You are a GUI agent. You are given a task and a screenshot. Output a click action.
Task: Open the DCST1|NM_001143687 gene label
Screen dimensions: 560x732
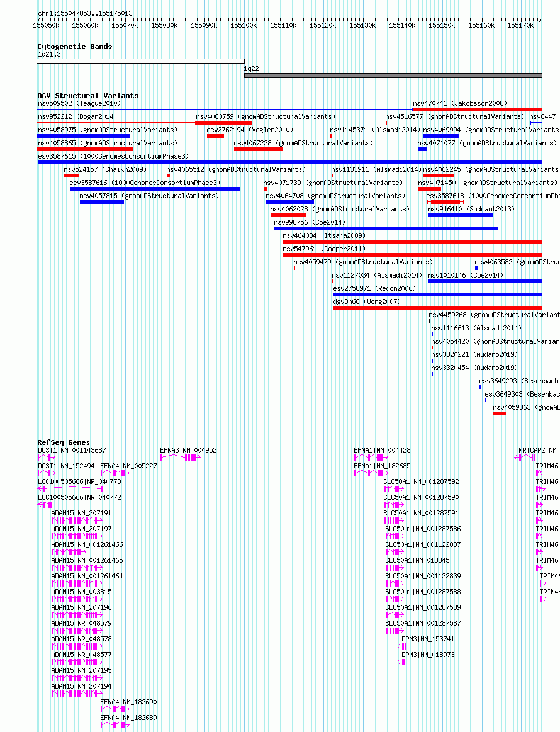(72, 450)
